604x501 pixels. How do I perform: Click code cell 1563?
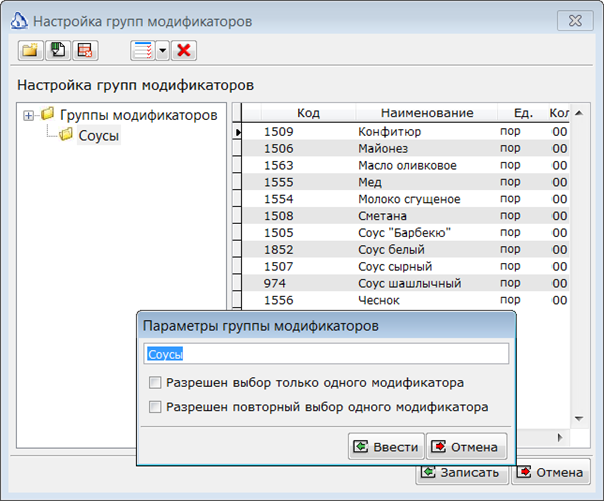(x=279, y=166)
